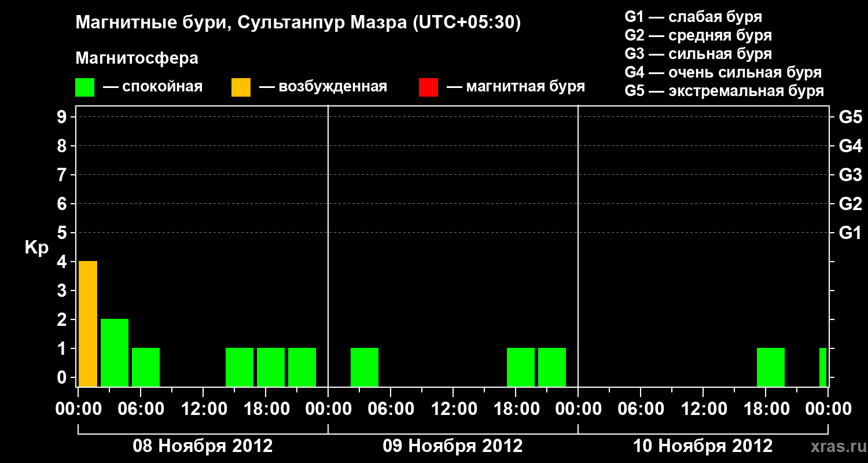Click the 'G2 — средняя буря' legend text
The image size is (868, 463).
[x=698, y=35]
